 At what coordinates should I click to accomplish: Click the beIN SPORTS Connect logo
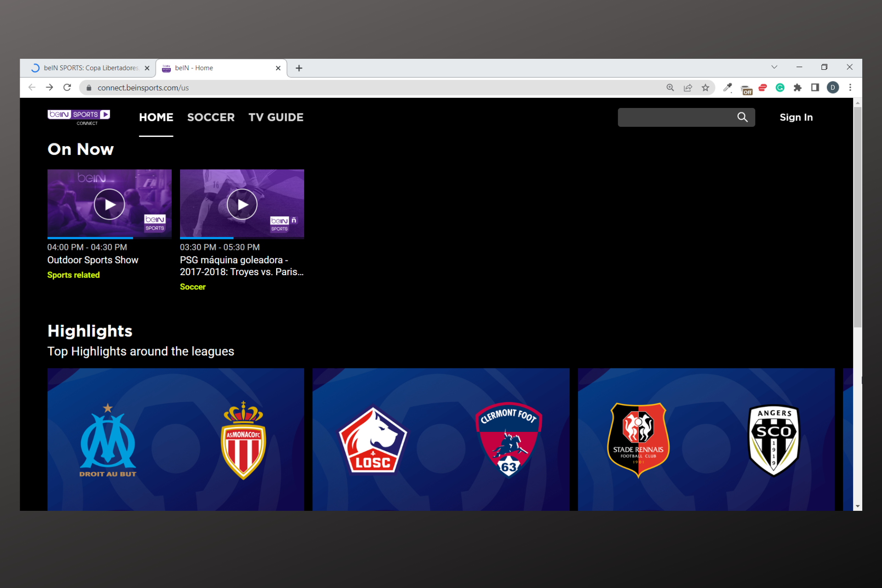pyautogui.click(x=79, y=117)
